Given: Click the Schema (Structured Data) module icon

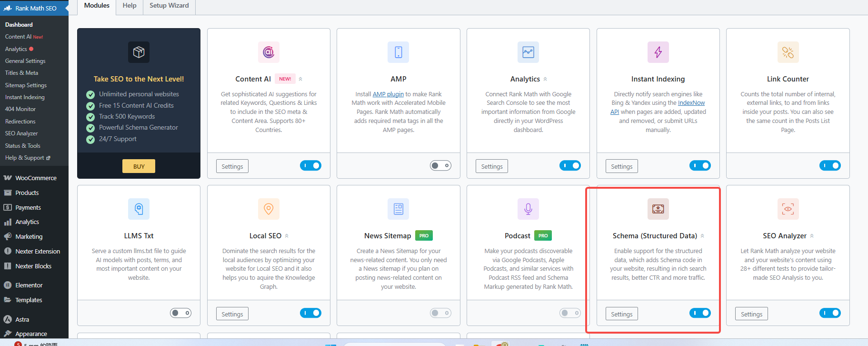Looking at the screenshot, I should 658,209.
